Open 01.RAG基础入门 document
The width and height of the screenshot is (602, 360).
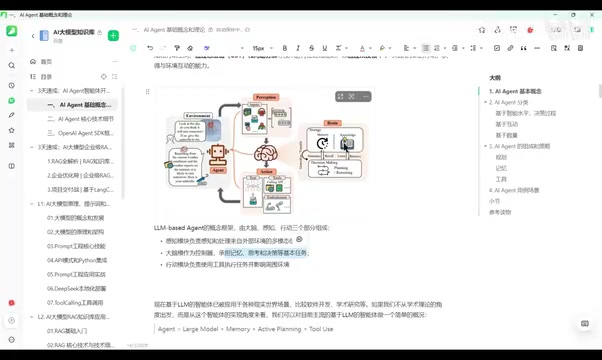click(67, 331)
